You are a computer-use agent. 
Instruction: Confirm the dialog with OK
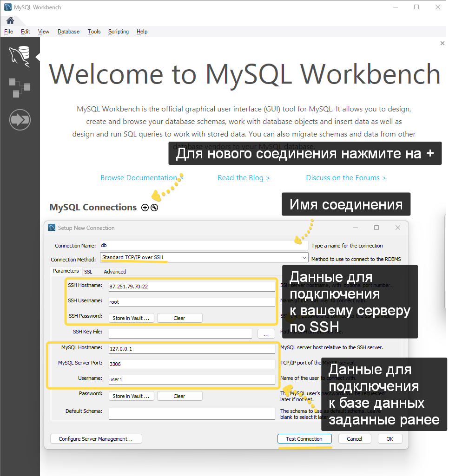[x=390, y=439]
